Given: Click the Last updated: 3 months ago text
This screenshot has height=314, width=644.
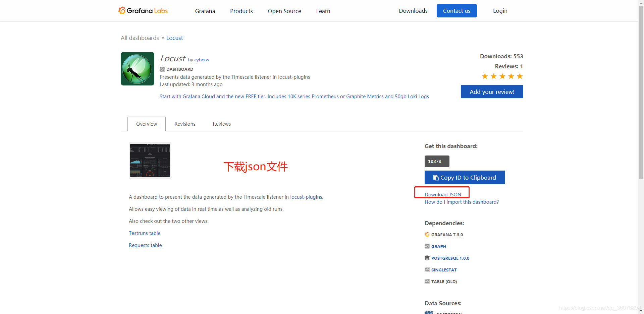Looking at the screenshot, I should click(191, 84).
